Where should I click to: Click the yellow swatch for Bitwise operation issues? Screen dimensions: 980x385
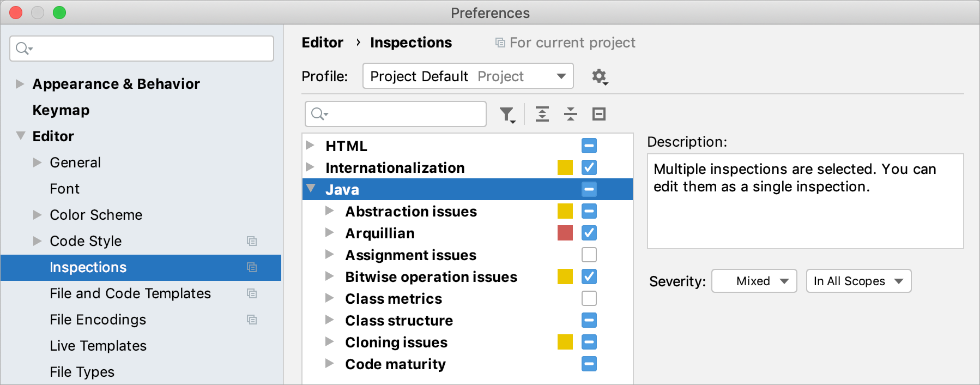(x=565, y=276)
